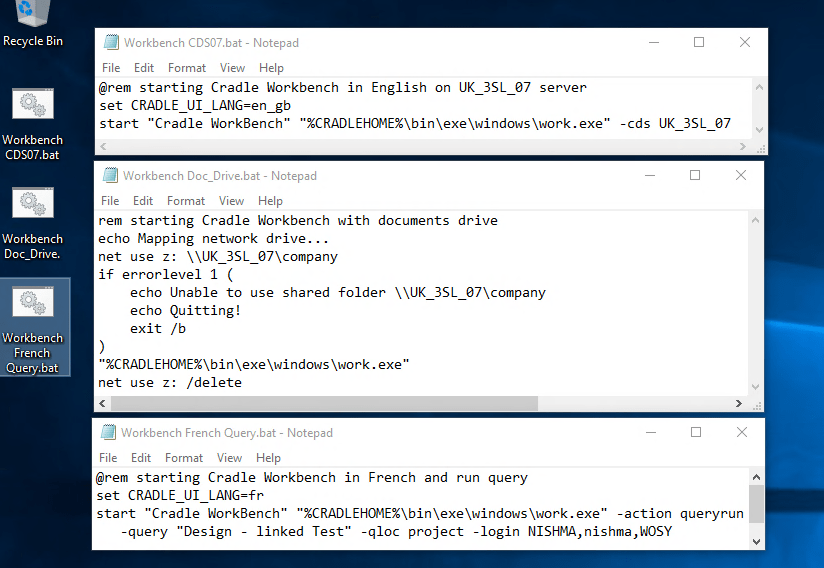Open Help menu in CDS07.bat Notepad
Viewport: 824px width, 568px height.
pyautogui.click(x=271, y=68)
